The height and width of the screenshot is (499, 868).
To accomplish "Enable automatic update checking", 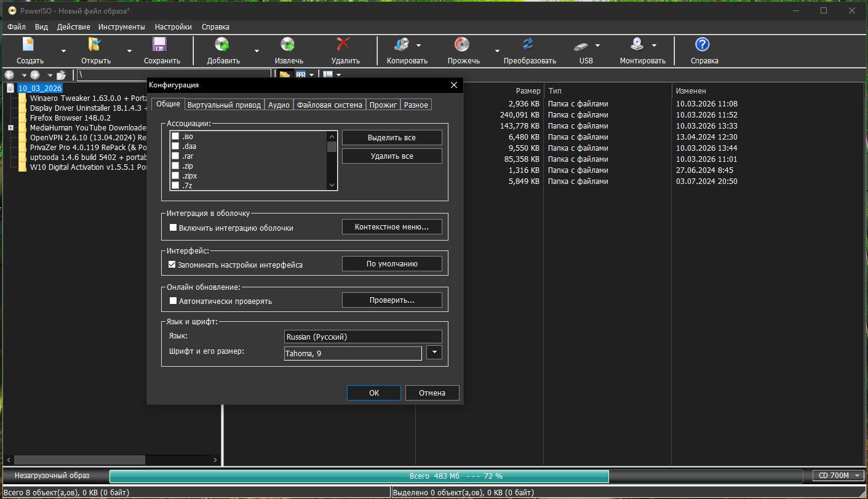I will 173,301.
